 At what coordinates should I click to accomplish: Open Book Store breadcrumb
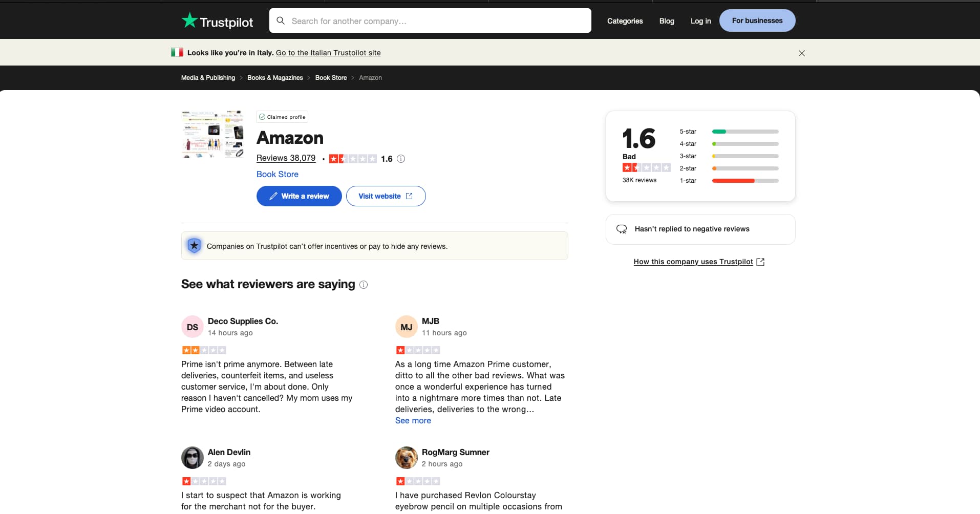331,78
